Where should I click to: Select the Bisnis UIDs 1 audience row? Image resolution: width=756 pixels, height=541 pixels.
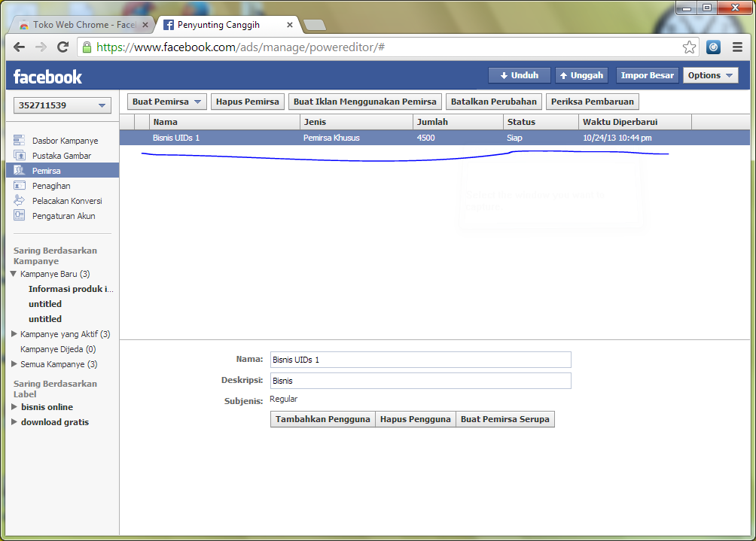[434, 138]
